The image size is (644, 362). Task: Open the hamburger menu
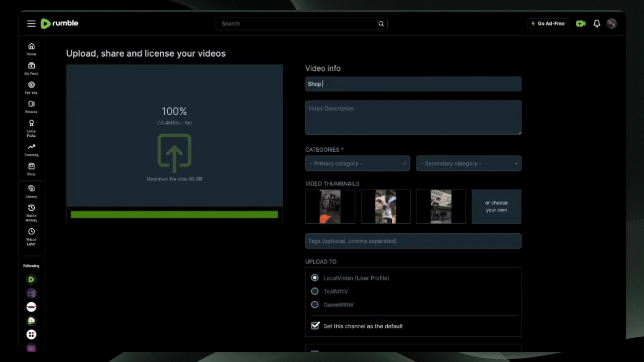coord(31,24)
